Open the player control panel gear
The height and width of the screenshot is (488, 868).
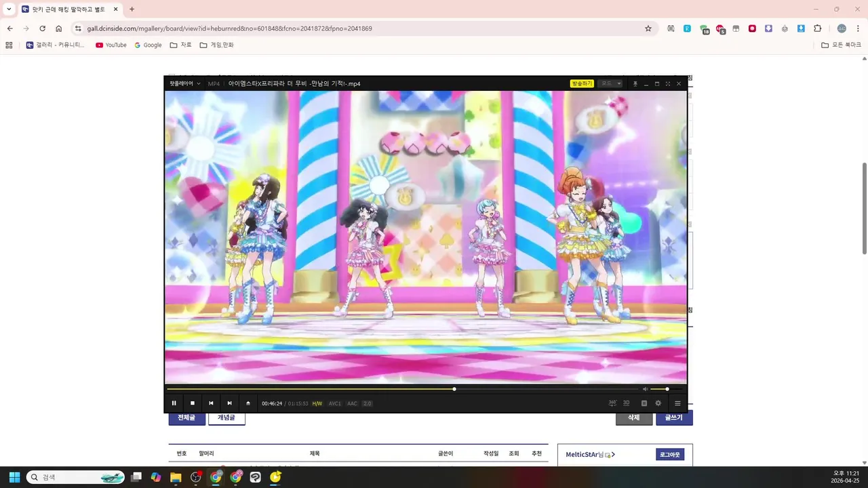coord(658,403)
